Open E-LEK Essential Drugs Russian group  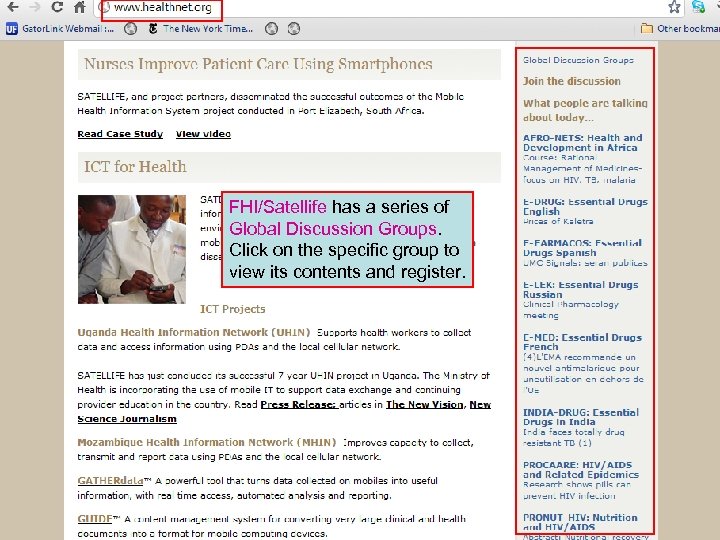click(x=580, y=290)
